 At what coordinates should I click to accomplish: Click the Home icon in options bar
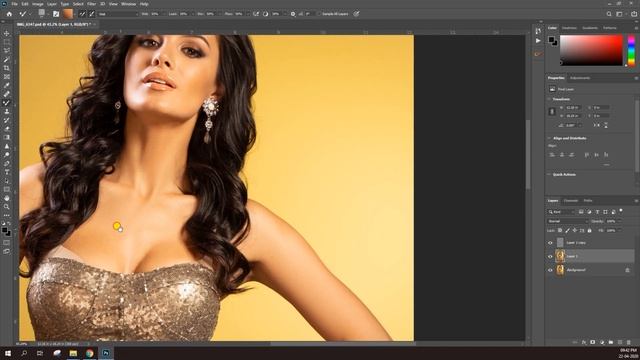9,14
